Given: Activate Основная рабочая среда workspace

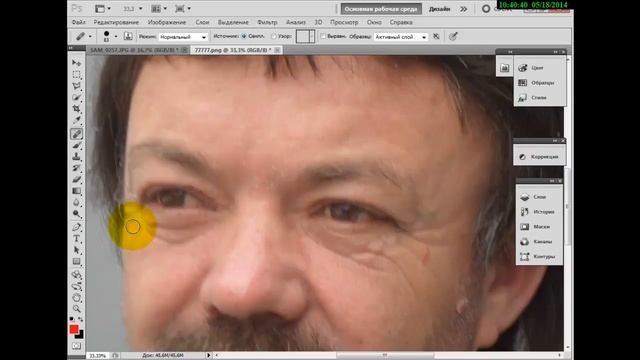Looking at the screenshot, I should coord(381,9).
